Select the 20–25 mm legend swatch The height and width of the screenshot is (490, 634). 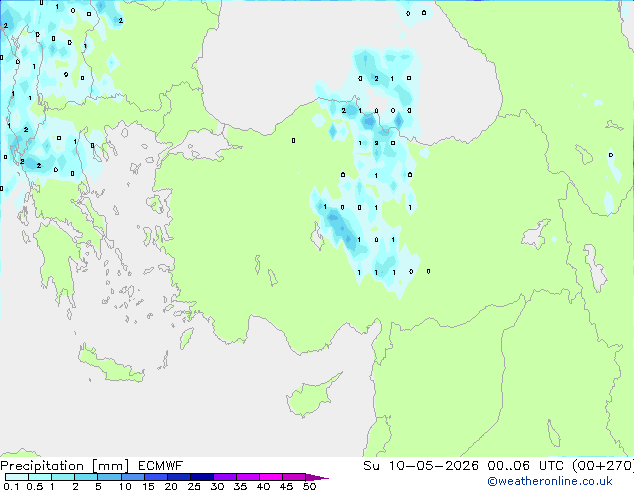click(178, 477)
